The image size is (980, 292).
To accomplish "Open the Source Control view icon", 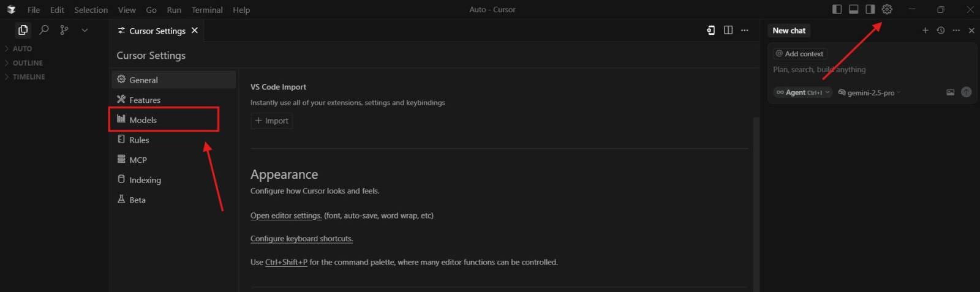I will click(x=64, y=30).
